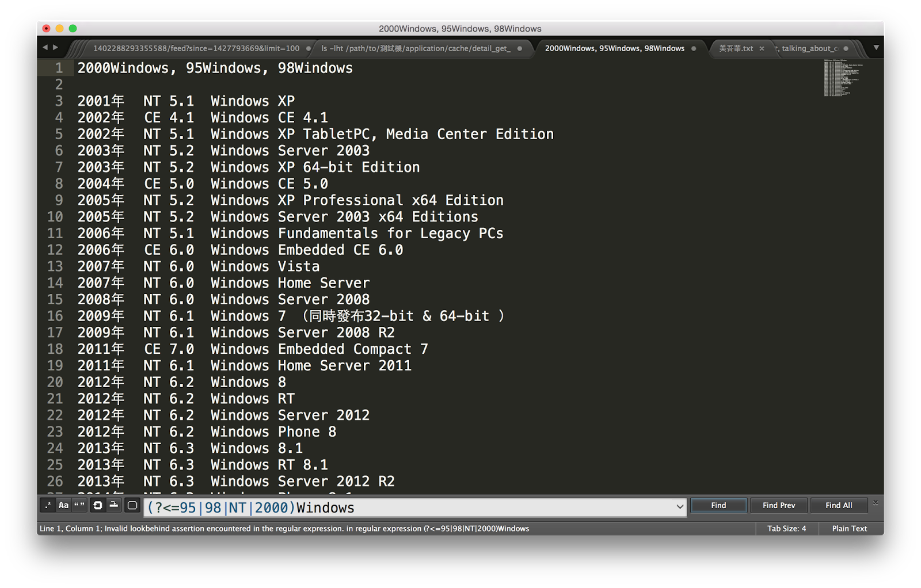Click 'Windows Server 2008 R2' text
The height and width of the screenshot is (588, 921).
click(x=303, y=333)
